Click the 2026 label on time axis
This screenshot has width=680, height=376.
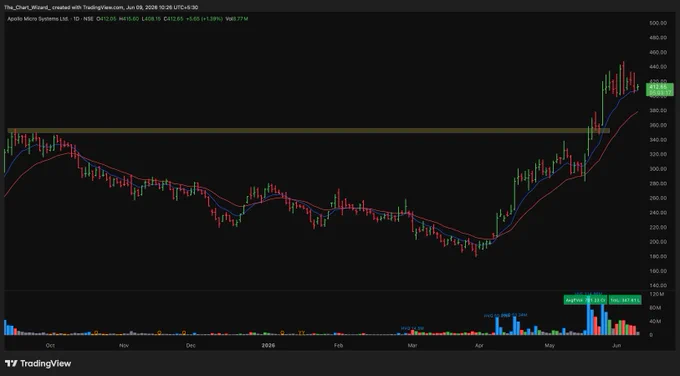268,346
